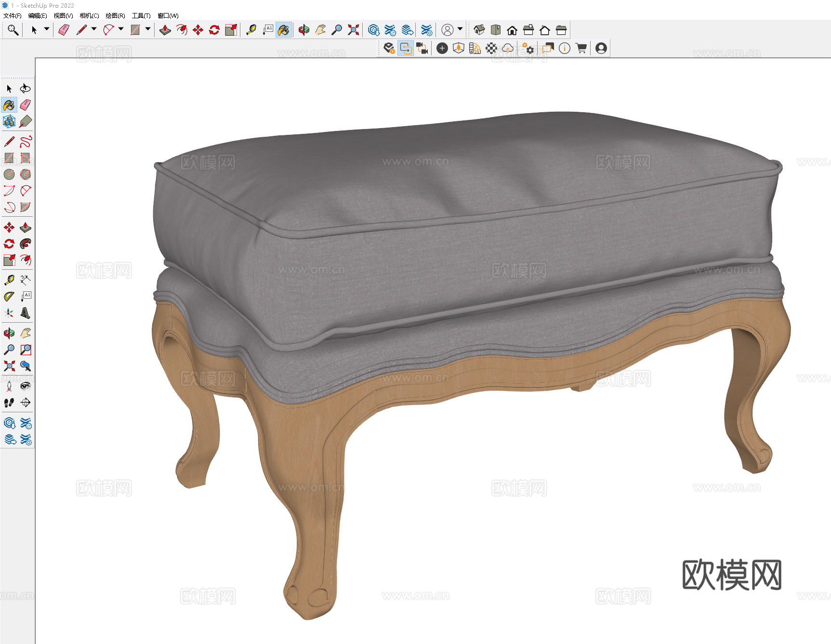Switch to the Left standard view
The height and width of the screenshot is (644, 831).
click(561, 30)
